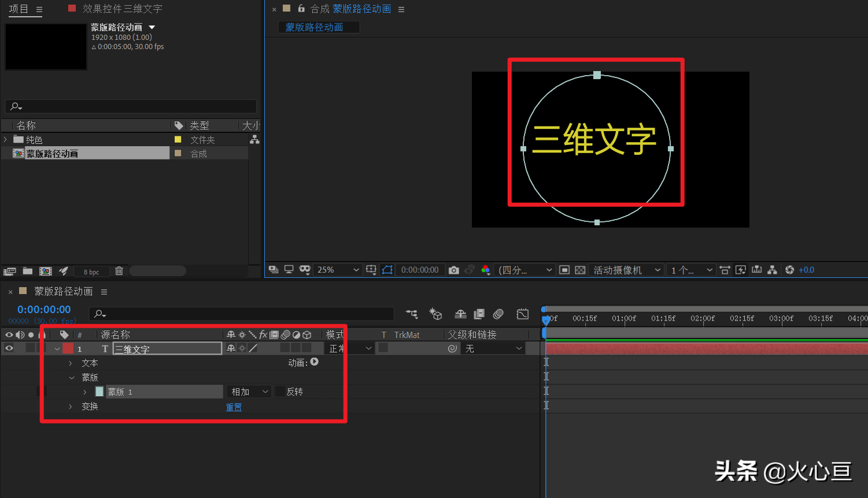This screenshot has width=868, height=498.
Task: Click the animate play arrow next to 动画
Action: (x=315, y=362)
